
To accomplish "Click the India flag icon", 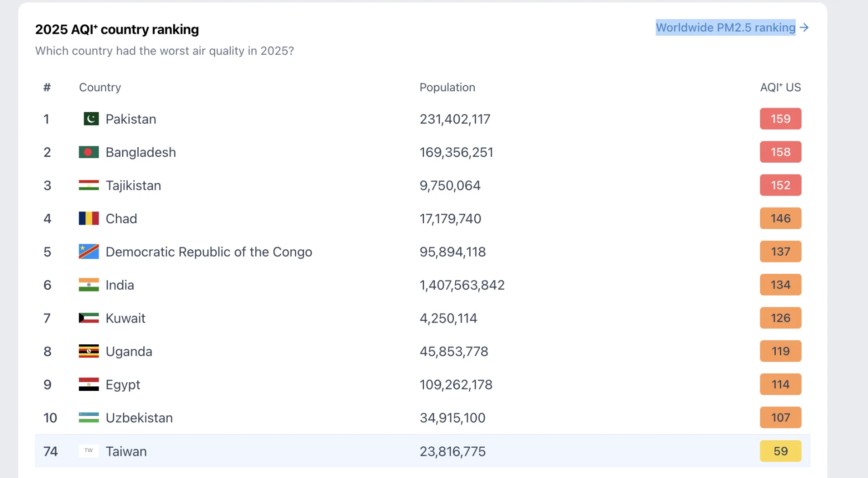I will pyautogui.click(x=89, y=285).
